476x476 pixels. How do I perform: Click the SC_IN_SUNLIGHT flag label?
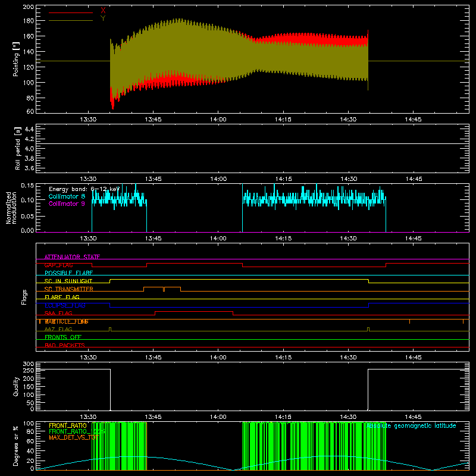68,281
